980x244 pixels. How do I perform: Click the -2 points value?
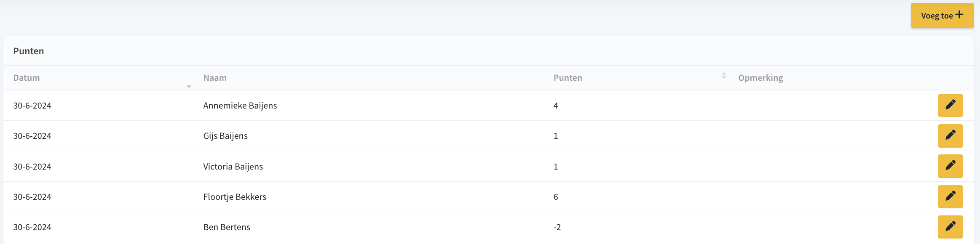[x=557, y=227]
